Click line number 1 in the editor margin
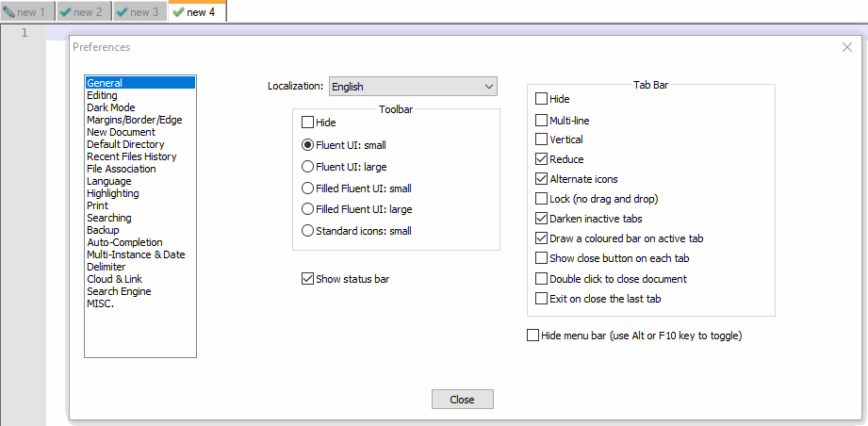868x426 pixels. click(x=24, y=33)
